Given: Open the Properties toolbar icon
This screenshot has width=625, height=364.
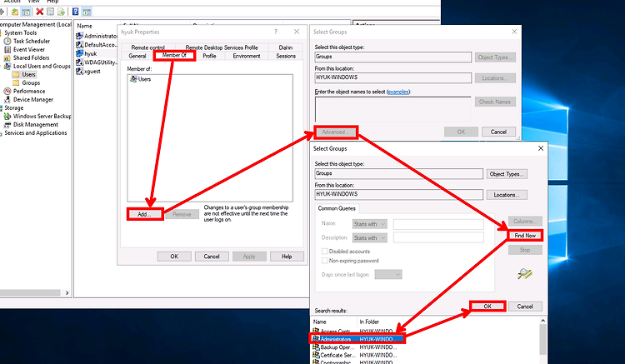Looking at the screenshot, I should tap(50, 12).
